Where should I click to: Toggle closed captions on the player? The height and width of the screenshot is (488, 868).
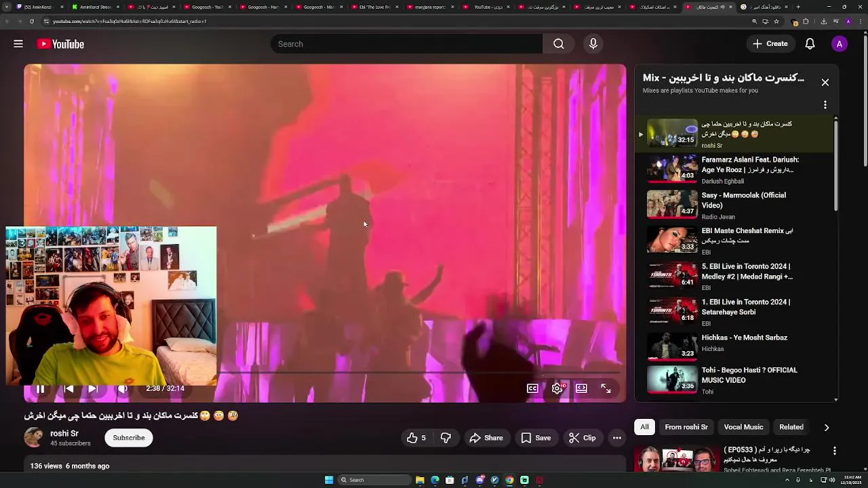(533, 388)
